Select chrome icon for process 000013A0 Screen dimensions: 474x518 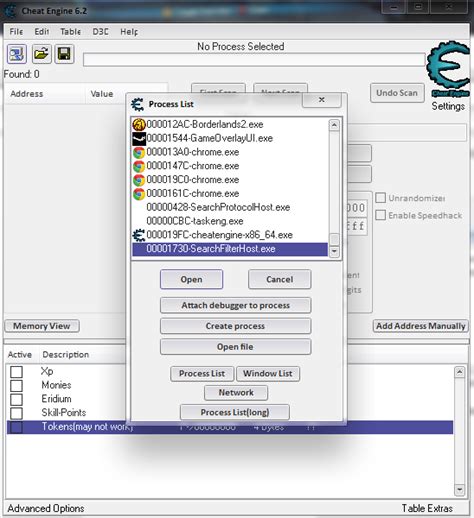click(139, 153)
